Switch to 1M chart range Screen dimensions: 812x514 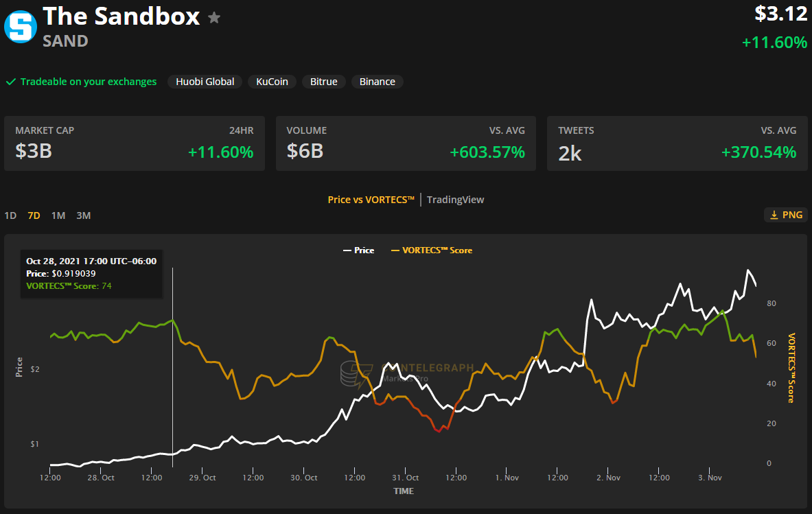(x=58, y=215)
